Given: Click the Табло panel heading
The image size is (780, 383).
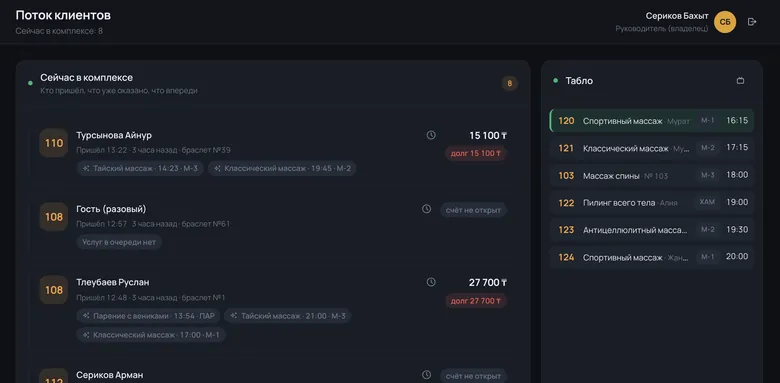Looking at the screenshot, I should pyautogui.click(x=579, y=81).
